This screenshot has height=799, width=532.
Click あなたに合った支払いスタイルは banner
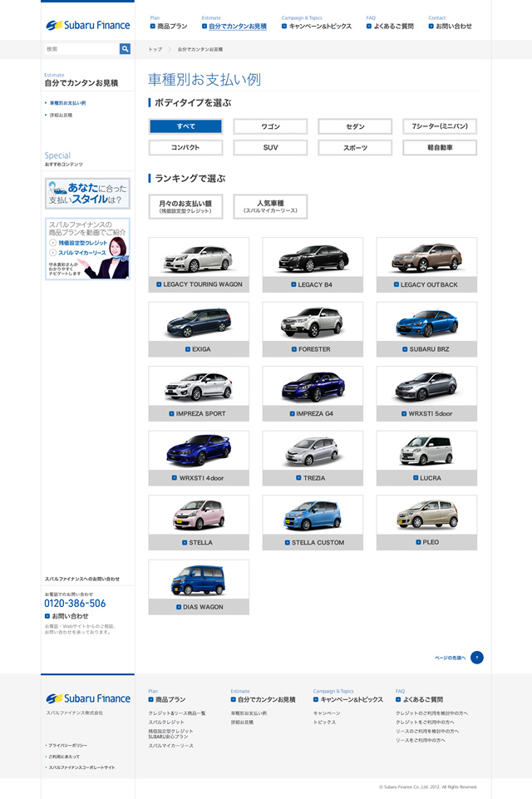[x=87, y=194]
